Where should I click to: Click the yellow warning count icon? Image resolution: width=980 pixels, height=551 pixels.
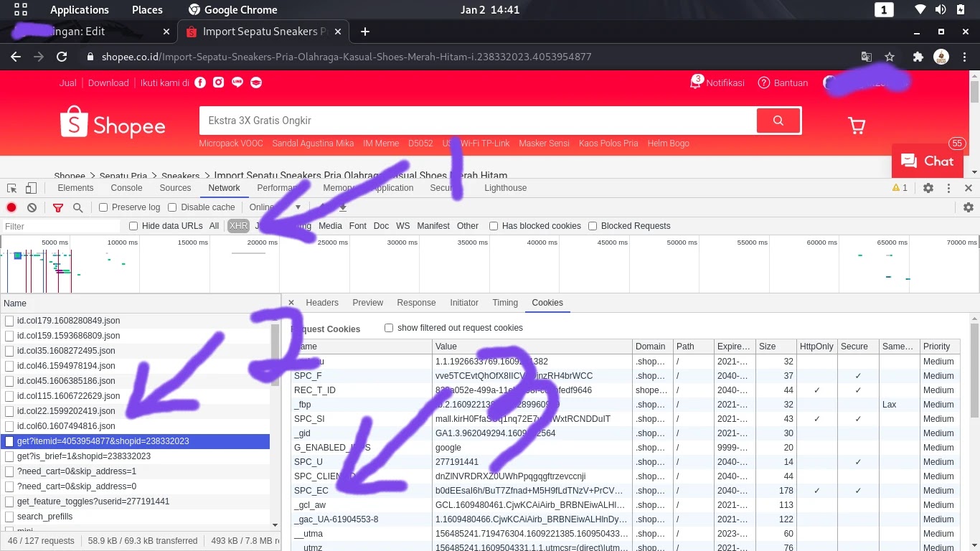tap(900, 188)
